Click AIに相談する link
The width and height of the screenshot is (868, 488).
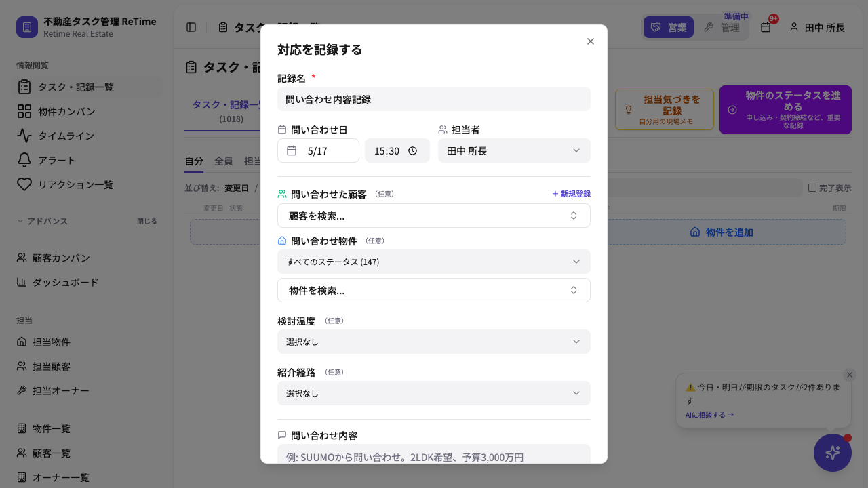709,415
